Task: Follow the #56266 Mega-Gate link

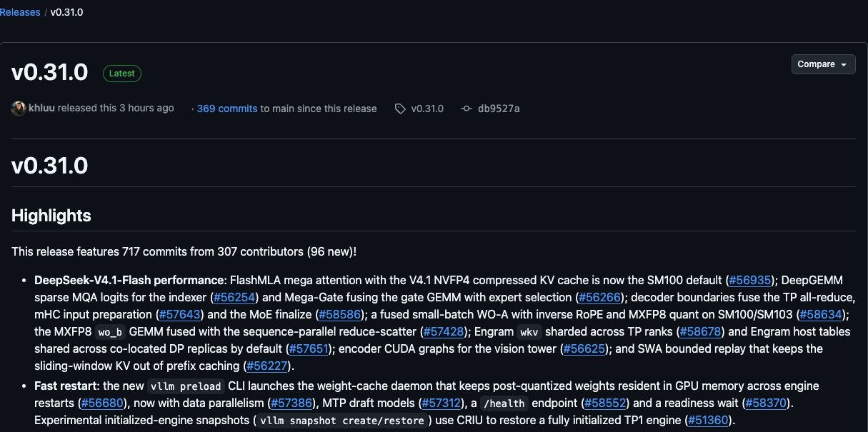Action: (x=600, y=297)
